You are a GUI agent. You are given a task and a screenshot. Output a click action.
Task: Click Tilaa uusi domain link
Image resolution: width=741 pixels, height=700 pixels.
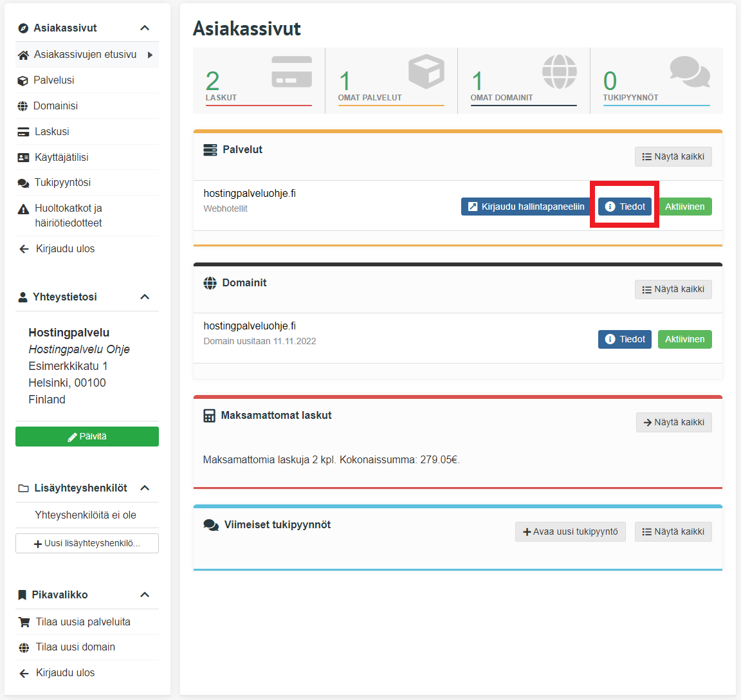[x=76, y=647]
